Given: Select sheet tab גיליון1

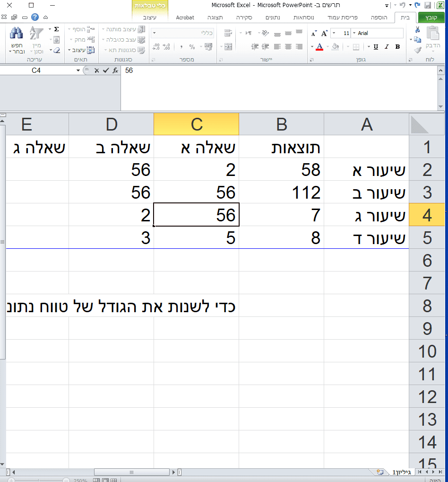Looking at the screenshot, I should click(401, 472).
